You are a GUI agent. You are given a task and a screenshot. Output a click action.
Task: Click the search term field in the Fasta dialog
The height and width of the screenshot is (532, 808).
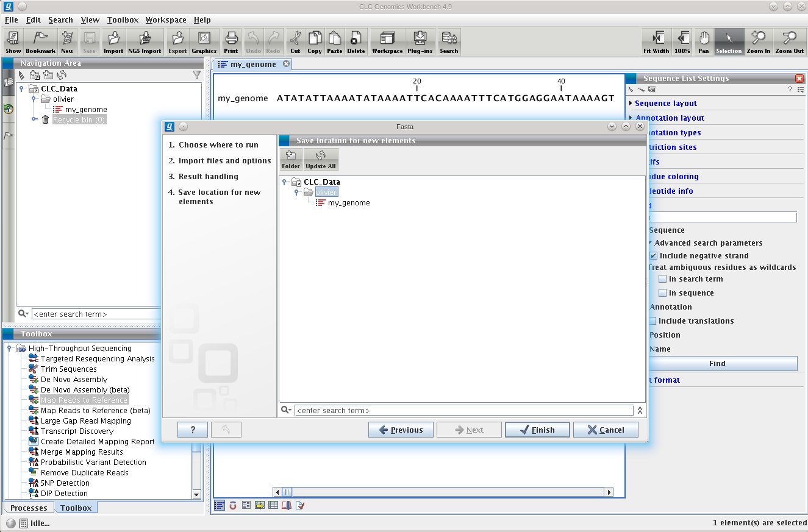463,411
